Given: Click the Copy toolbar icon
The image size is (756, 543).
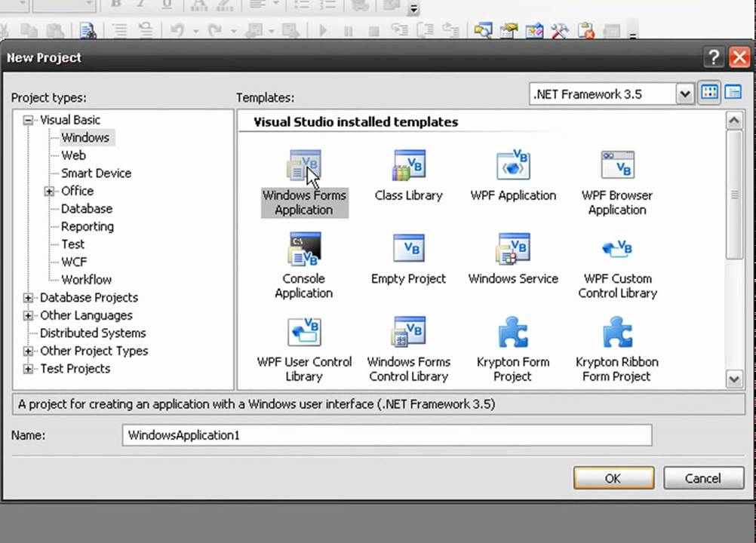Looking at the screenshot, I should 30,31.
